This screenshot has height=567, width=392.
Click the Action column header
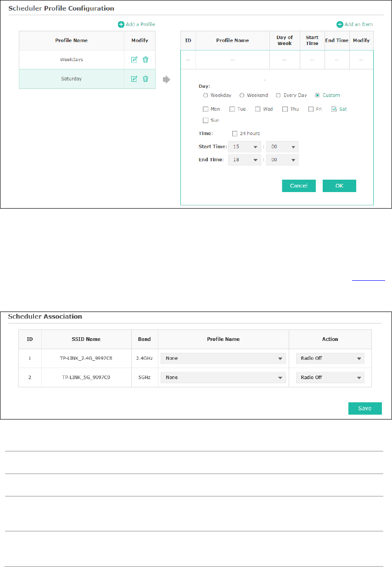coord(330,339)
